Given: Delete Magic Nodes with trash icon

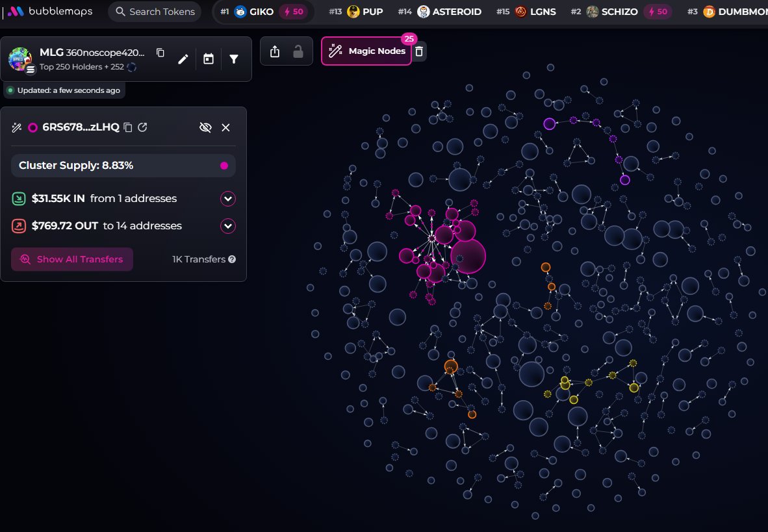Looking at the screenshot, I should click(420, 51).
